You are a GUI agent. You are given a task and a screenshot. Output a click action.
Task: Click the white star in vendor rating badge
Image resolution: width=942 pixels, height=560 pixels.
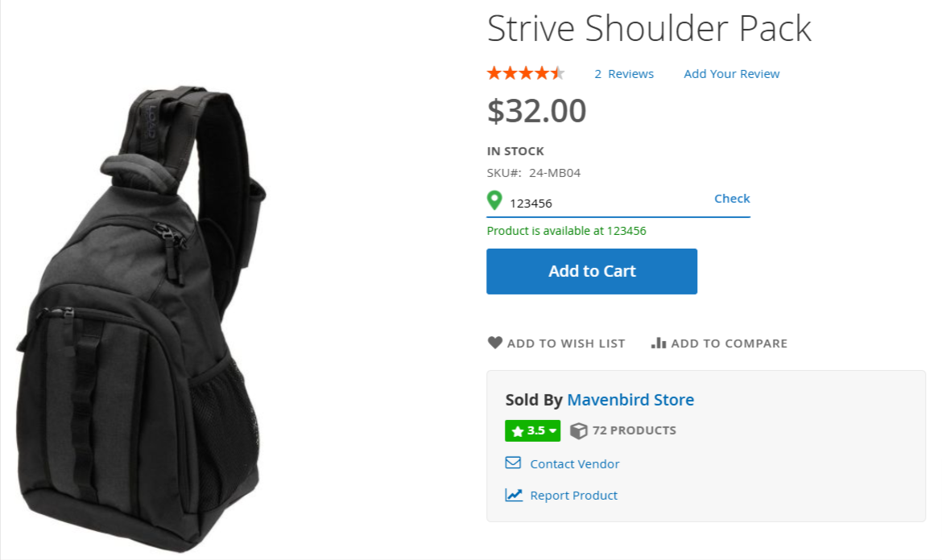[x=517, y=431]
